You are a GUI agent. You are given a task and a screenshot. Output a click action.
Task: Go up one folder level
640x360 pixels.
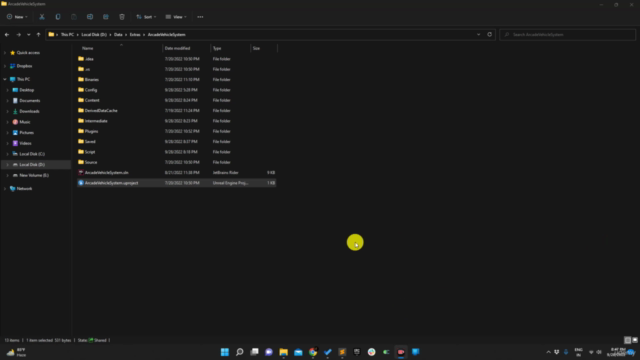38,35
